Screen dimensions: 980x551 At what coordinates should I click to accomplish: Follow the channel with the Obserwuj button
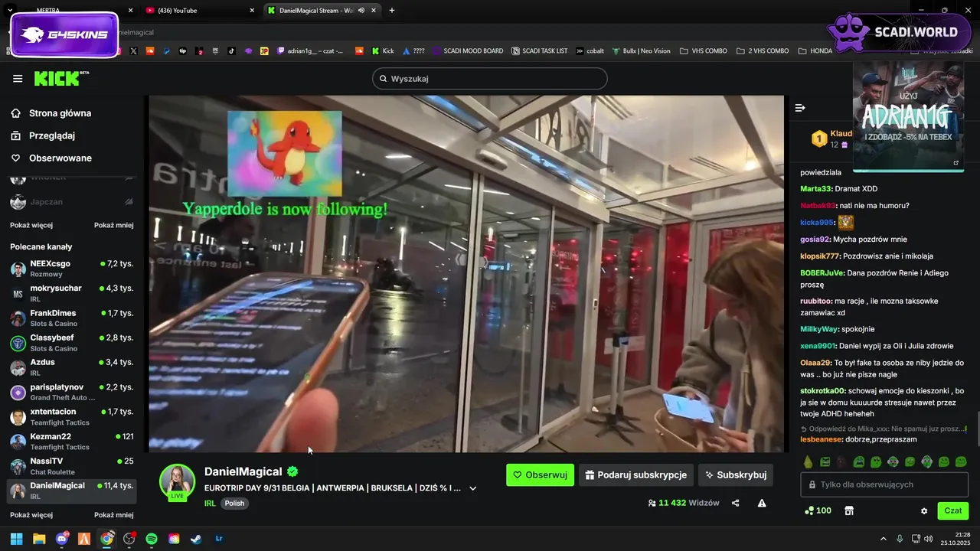coord(540,474)
